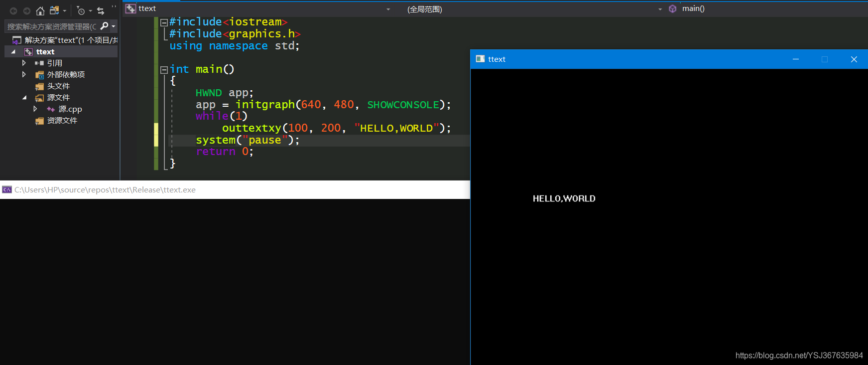Click the C++ file icon beside 源.cpp
Screen dimensions: 868x365
(50, 109)
